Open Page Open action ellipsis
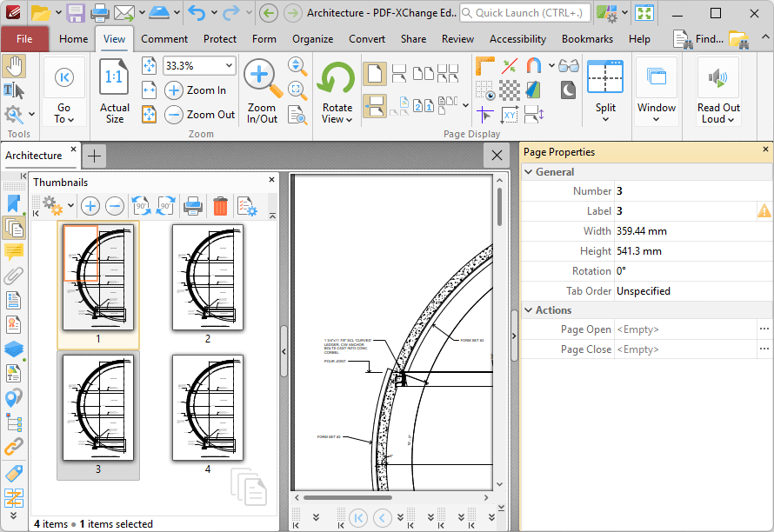774x532 pixels. click(764, 329)
